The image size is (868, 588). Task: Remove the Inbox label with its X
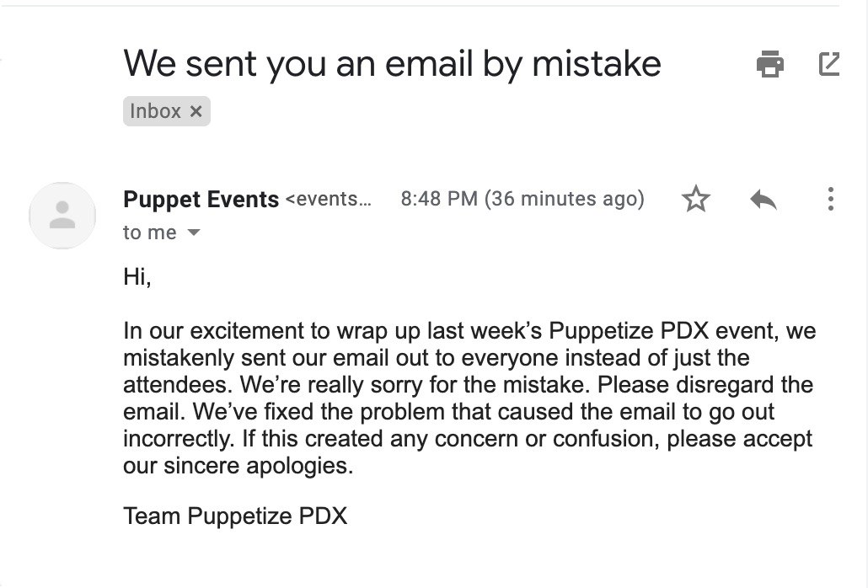(196, 111)
